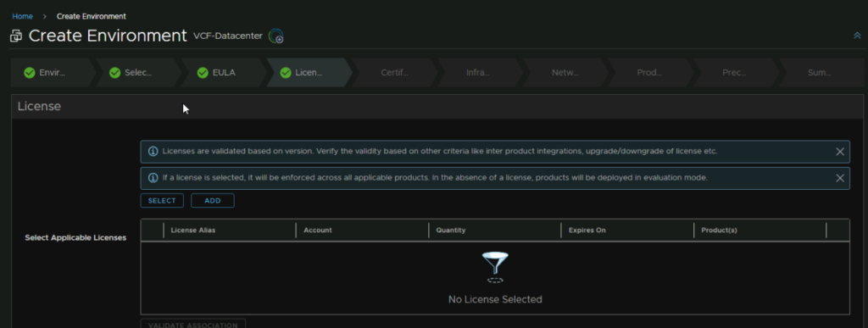Close the evaluation mode info banner

[840, 178]
